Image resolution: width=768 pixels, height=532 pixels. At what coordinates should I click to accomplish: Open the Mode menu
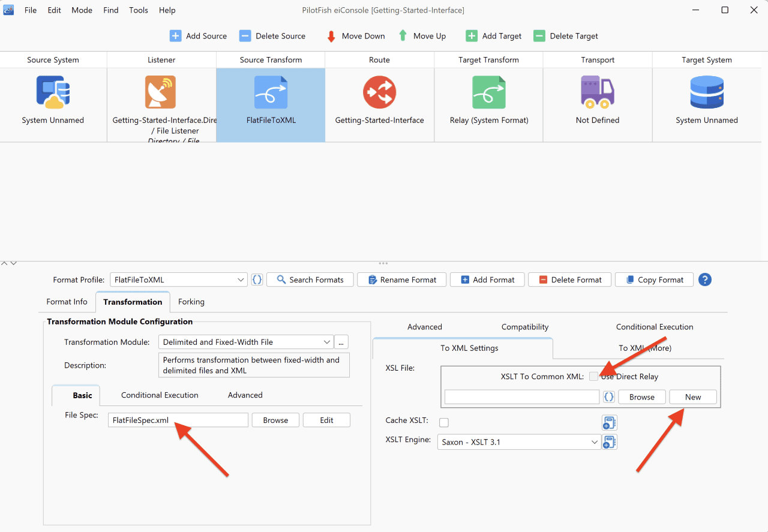[x=82, y=10]
